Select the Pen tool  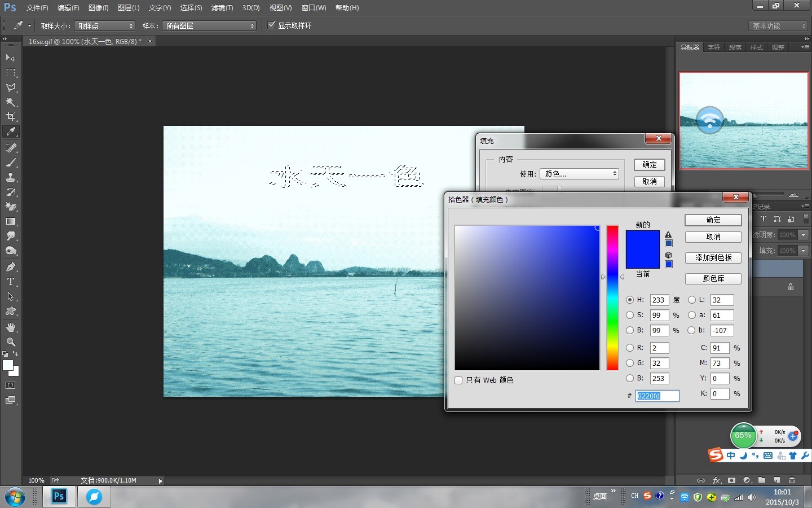tap(11, 267)
